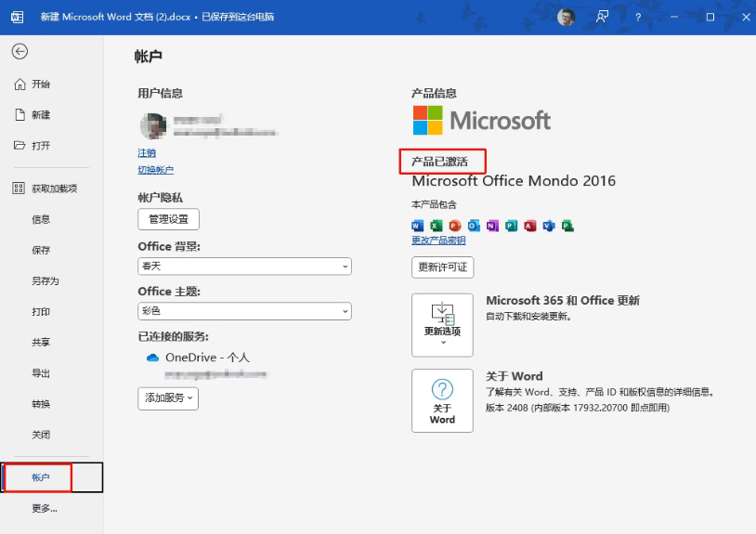
Task: Click the document title in the title bar
Action: [x=157, y=17]
